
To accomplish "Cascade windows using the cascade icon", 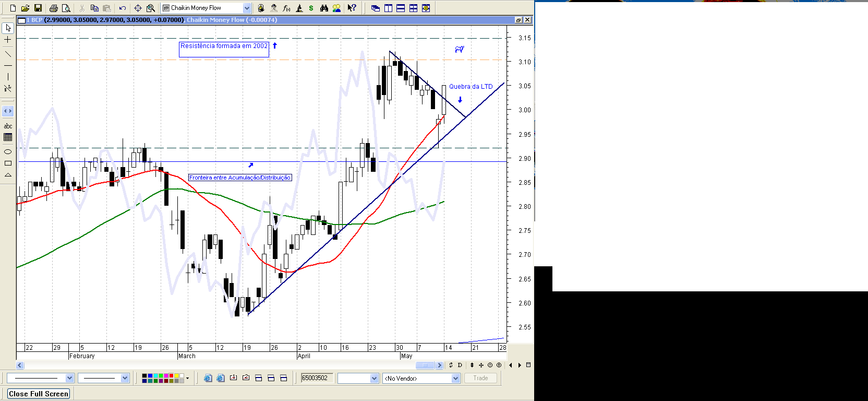I will (376, 8).
